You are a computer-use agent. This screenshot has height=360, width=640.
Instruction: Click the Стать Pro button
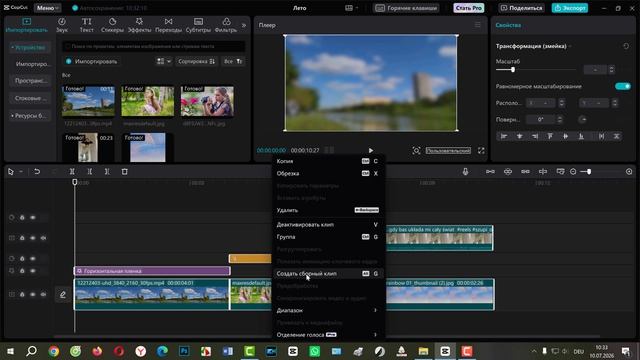(469, 8)
